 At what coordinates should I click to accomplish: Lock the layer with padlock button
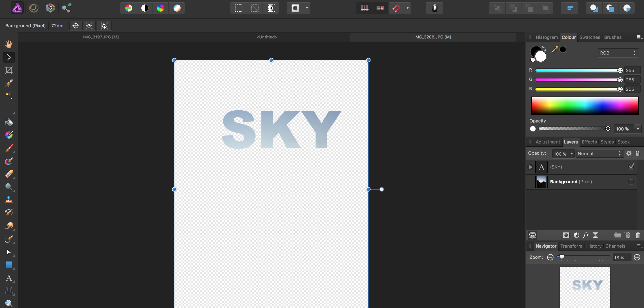[x=637, y=153]
